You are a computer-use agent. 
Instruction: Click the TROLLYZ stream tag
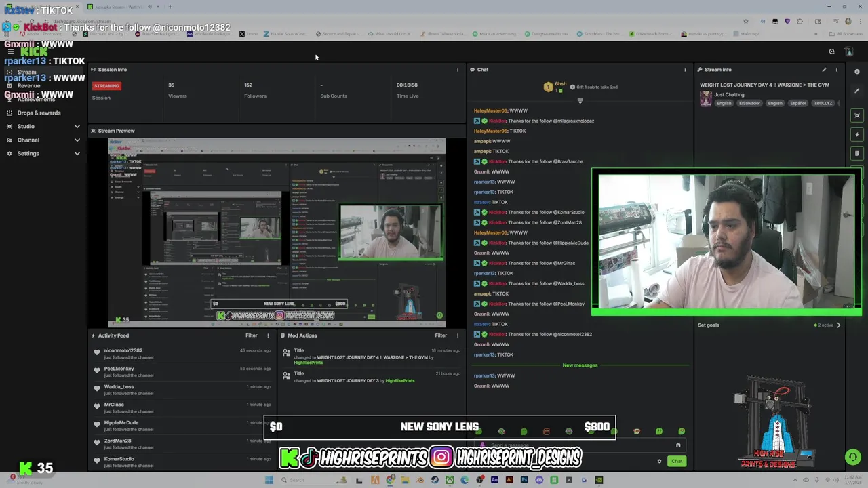click(x=823, y=103)
